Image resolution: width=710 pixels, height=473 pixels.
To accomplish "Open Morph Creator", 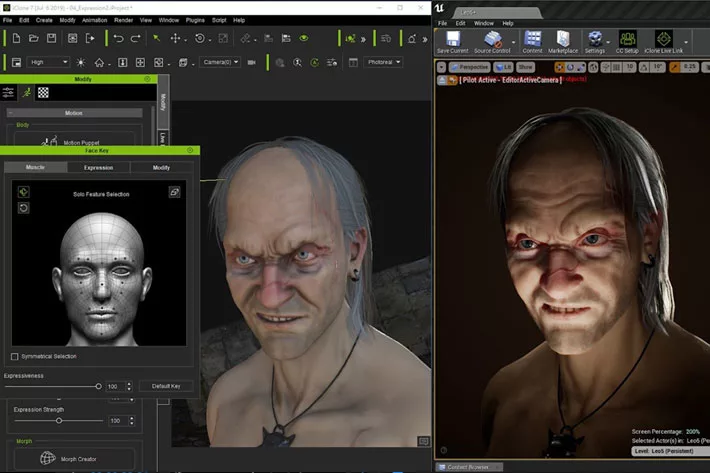I will coord(74,459).
